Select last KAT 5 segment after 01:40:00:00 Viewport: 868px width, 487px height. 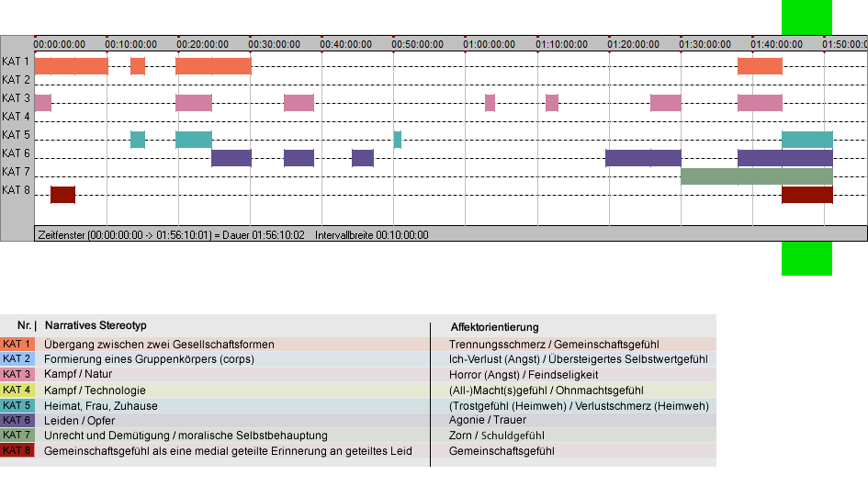(807, 140)
